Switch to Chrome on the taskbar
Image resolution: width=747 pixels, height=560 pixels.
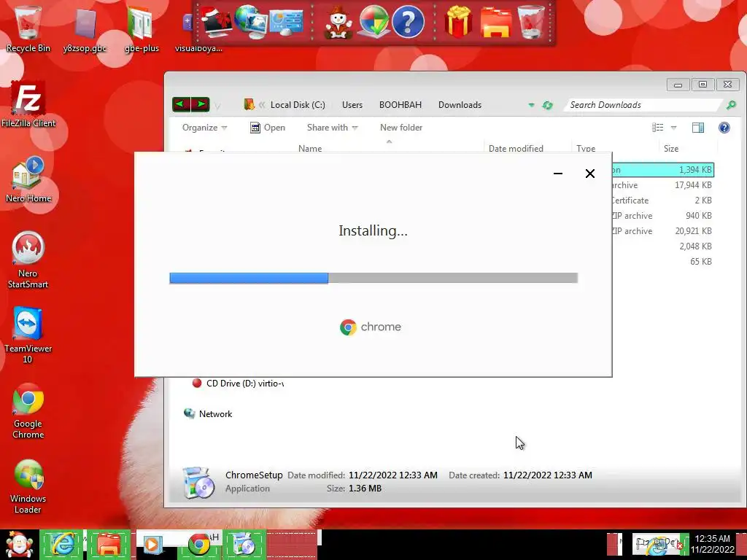[x=199, y=545]
